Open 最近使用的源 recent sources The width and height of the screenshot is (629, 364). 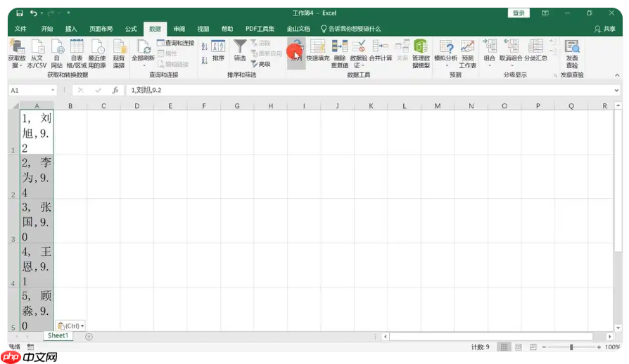(x=97, y=54)
